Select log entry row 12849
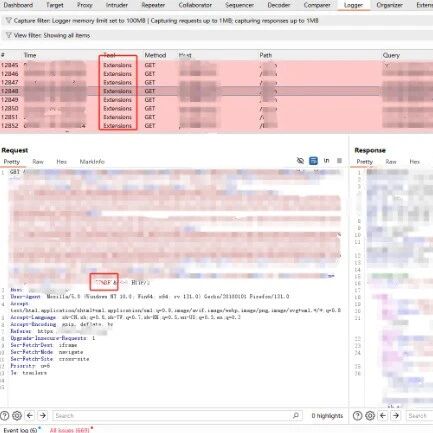This screenshot has height=433, width=433. tap(217, 100)
